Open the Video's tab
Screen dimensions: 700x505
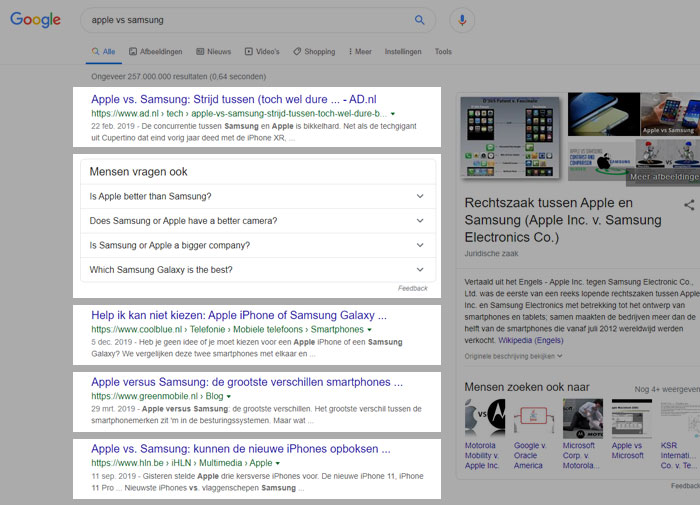[262, 52]
